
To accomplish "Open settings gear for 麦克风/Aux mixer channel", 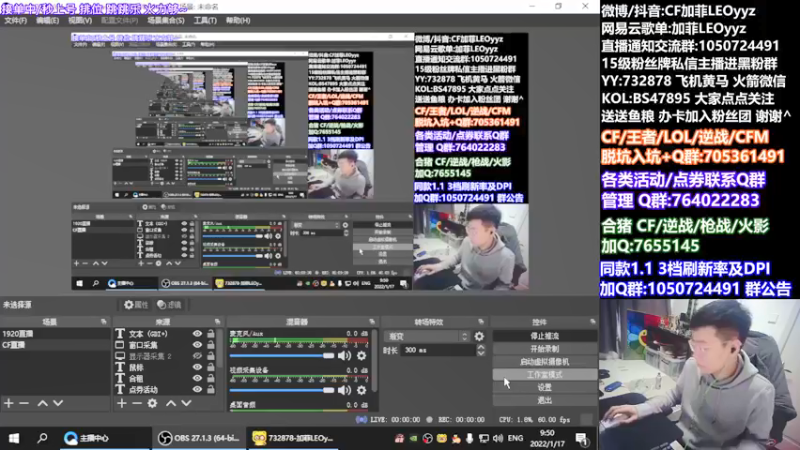I will tap(361, 356).
